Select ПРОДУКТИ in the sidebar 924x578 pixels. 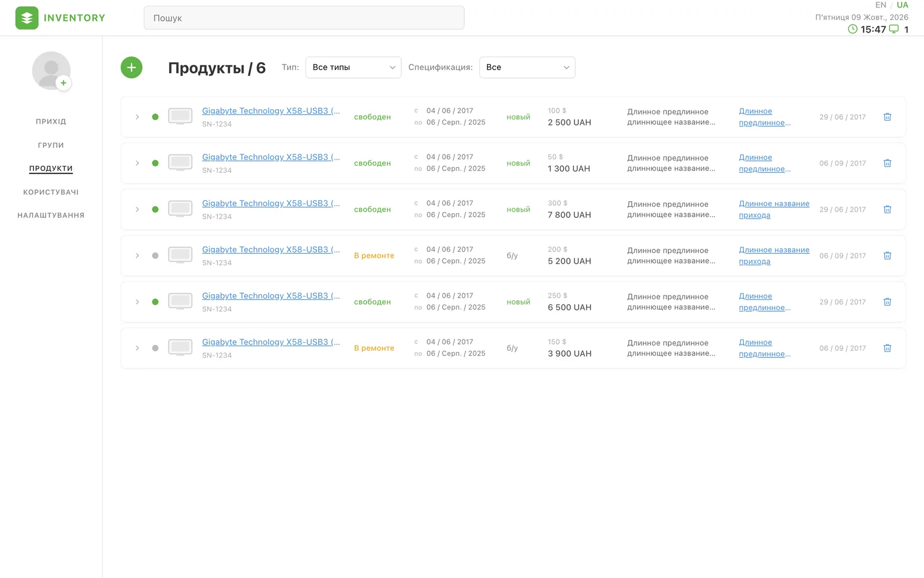[51, 169]
